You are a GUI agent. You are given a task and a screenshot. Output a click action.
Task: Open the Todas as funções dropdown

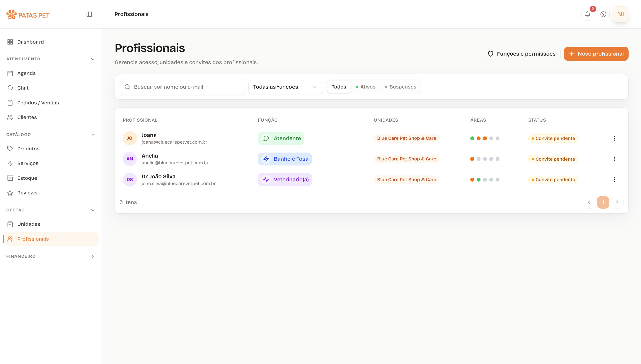point(285,87)
